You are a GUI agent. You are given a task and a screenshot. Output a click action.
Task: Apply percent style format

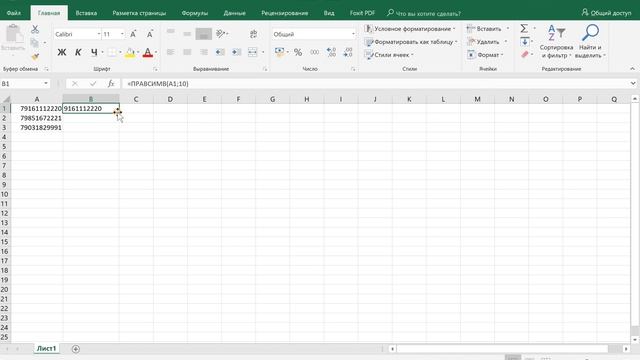(x=298, y=52)
